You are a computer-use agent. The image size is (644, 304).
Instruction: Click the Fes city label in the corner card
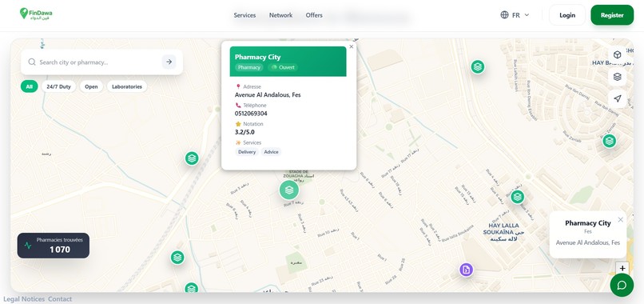588,232
